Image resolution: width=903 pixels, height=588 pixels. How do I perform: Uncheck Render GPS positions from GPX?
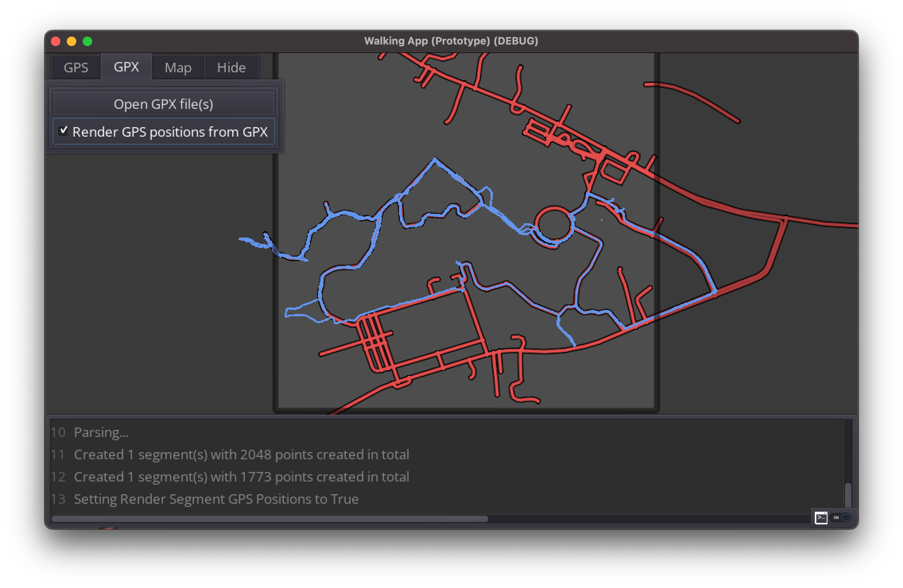click(x=64, y=131)
